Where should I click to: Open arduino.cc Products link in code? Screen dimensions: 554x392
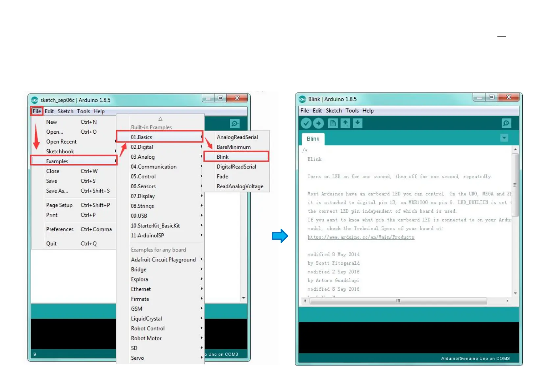click(361, 237)
